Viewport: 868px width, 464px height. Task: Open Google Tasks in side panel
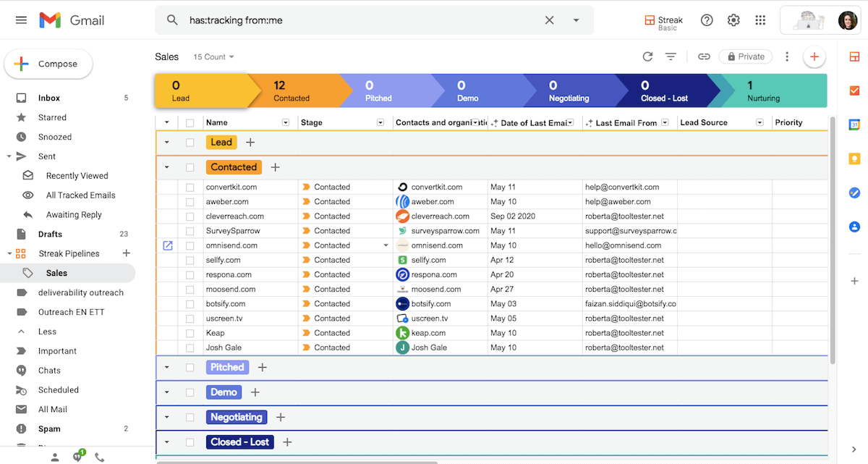click(x=854, y=193)
